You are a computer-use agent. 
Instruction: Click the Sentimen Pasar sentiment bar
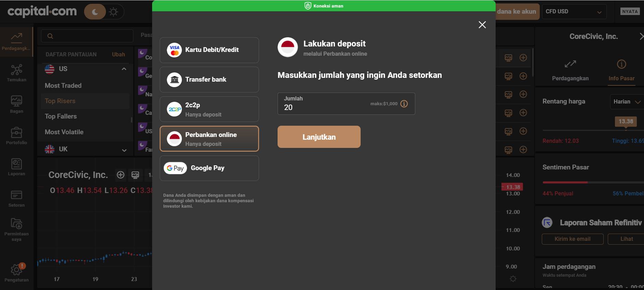coord(593,182)
